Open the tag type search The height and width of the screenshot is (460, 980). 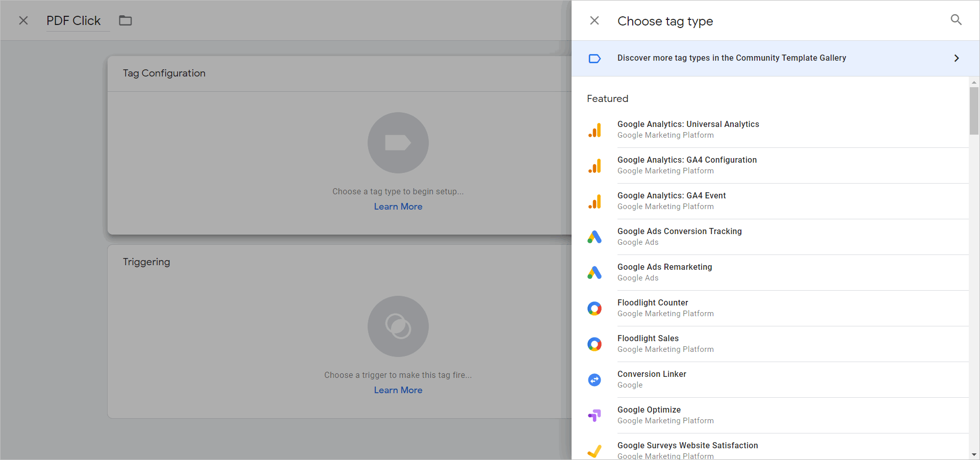coord(956,20)
